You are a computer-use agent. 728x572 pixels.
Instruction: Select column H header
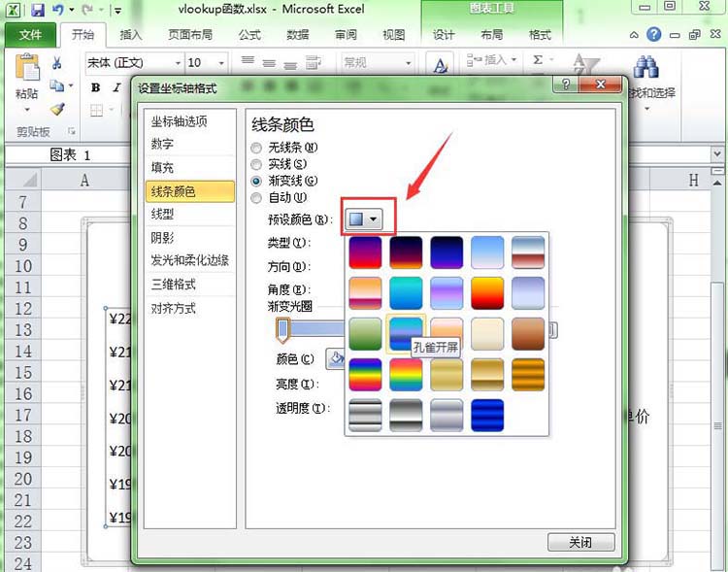pyautogui.click(x=693, y=181)
